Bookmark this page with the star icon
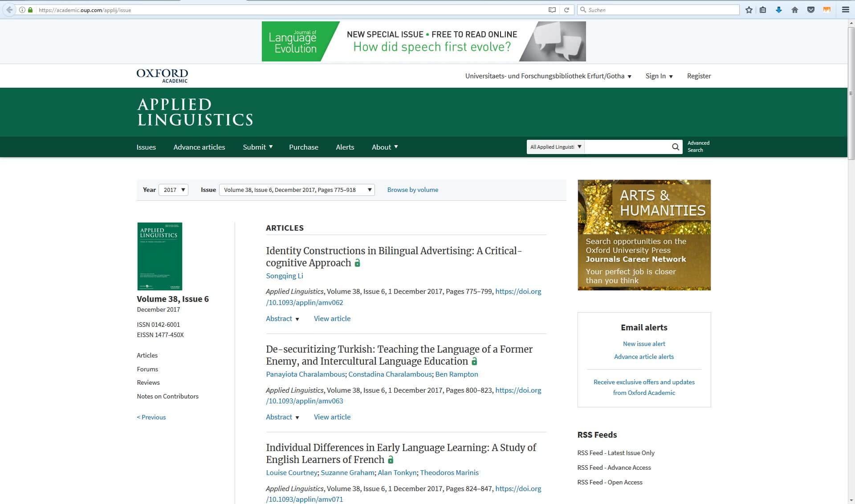The image size is (855, 504). 749,10
